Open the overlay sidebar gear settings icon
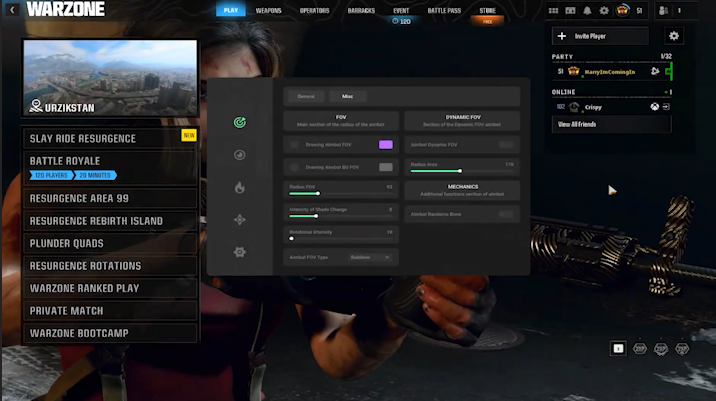Screen dimensions: 716x401 point(239,252)
